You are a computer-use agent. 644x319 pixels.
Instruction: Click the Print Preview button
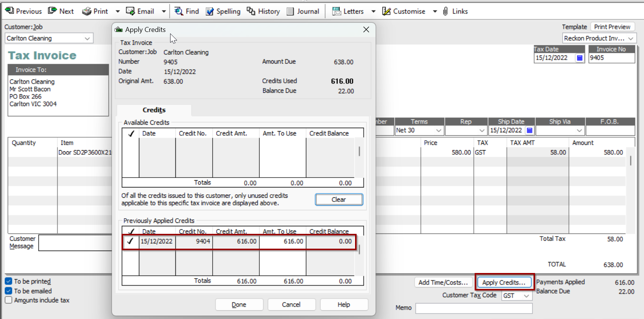[x=612, y=27]
